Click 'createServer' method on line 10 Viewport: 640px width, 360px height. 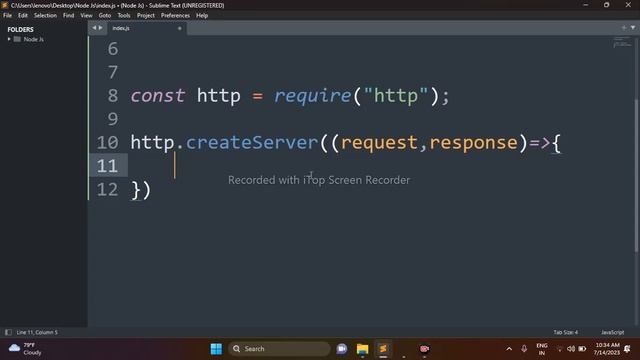[x=252, y=142]
